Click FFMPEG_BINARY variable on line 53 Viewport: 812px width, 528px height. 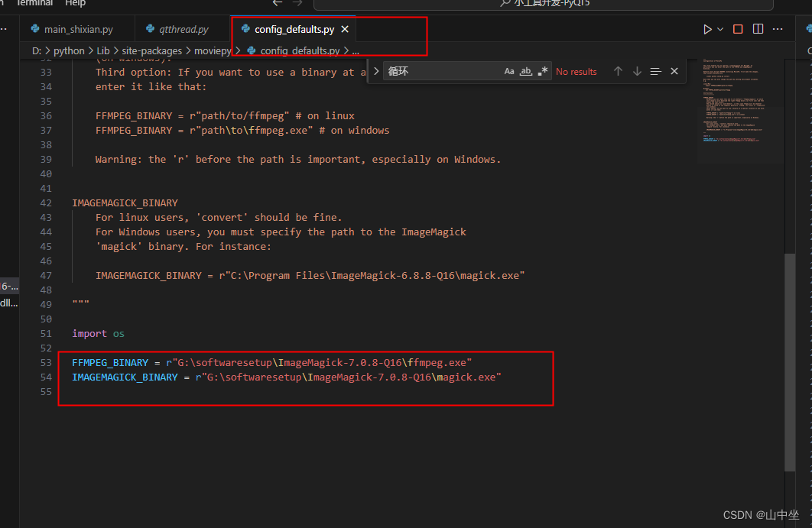pos(110,363)
